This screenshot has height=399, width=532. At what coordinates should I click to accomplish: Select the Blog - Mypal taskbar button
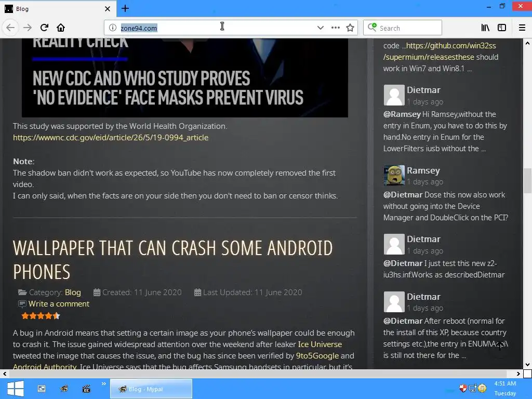coord(151,389)
